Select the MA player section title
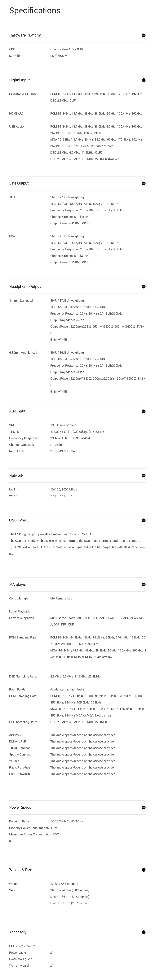155x980 pixels. point(18,584)
